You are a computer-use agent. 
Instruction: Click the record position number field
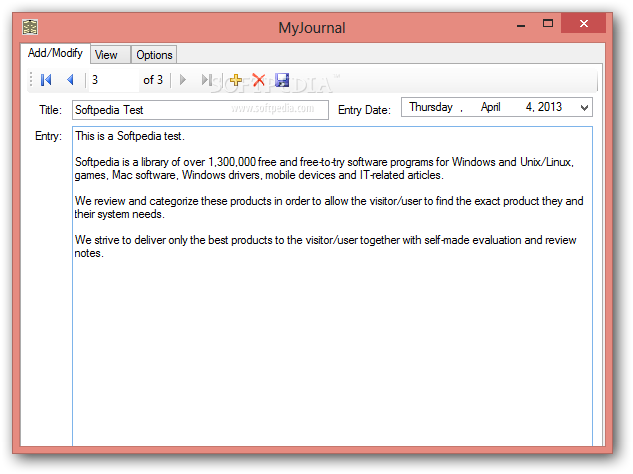click(x=114, y=80)
